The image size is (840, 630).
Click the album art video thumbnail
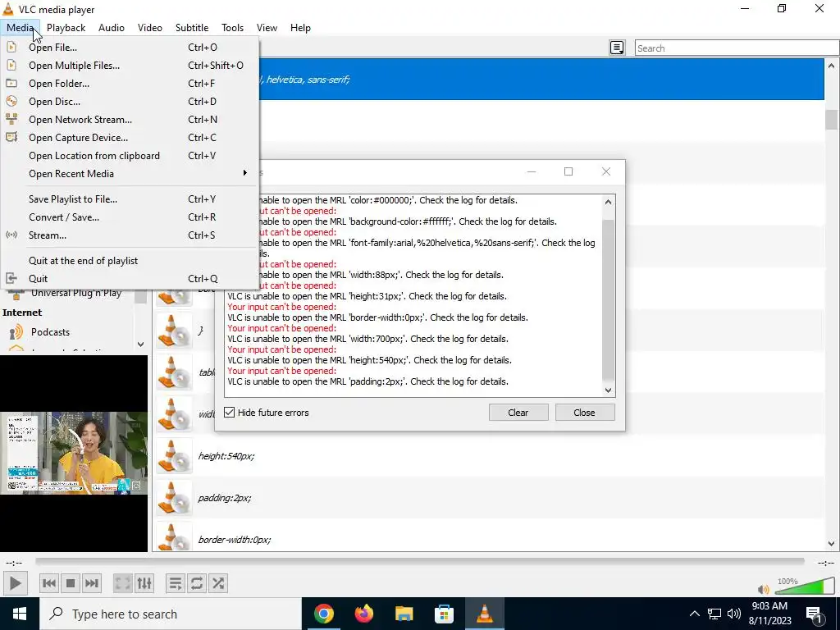(x=73, y=453)
